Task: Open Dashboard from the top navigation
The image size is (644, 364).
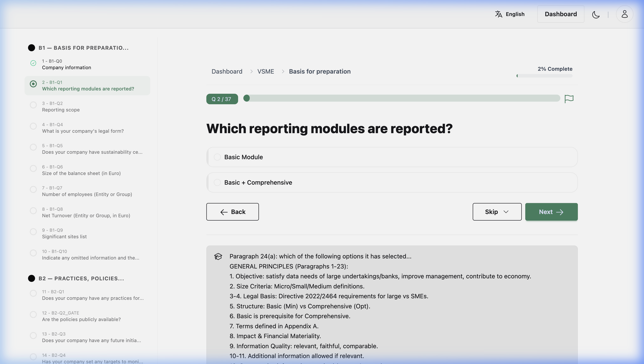Action: click(561, 14)
